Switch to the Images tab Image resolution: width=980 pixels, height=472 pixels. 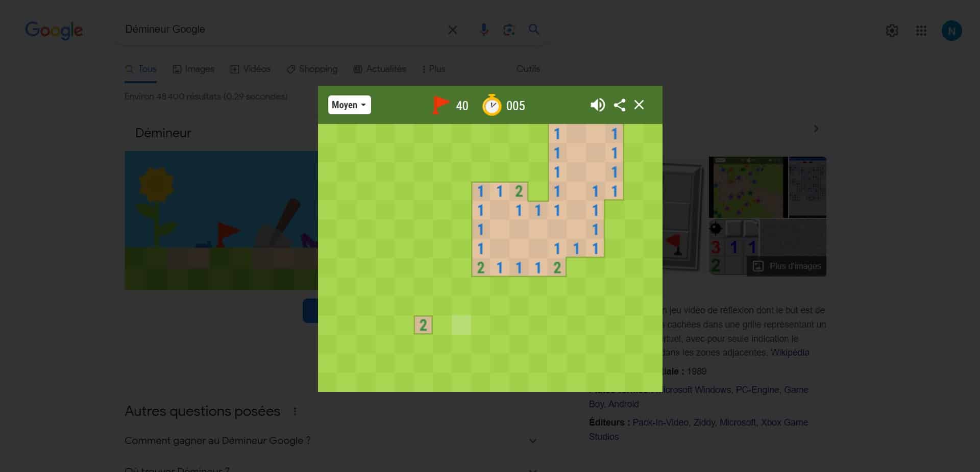[193, 69]
